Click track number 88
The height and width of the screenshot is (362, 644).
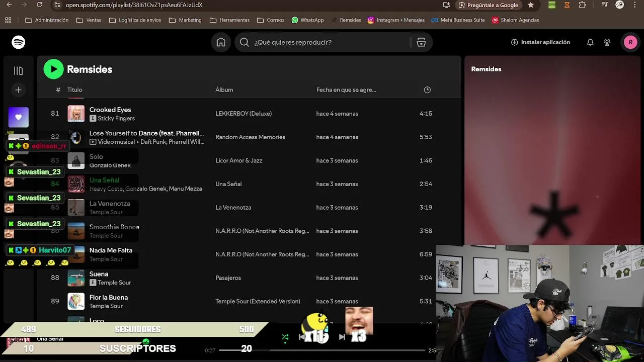click(x=55, y=278)
